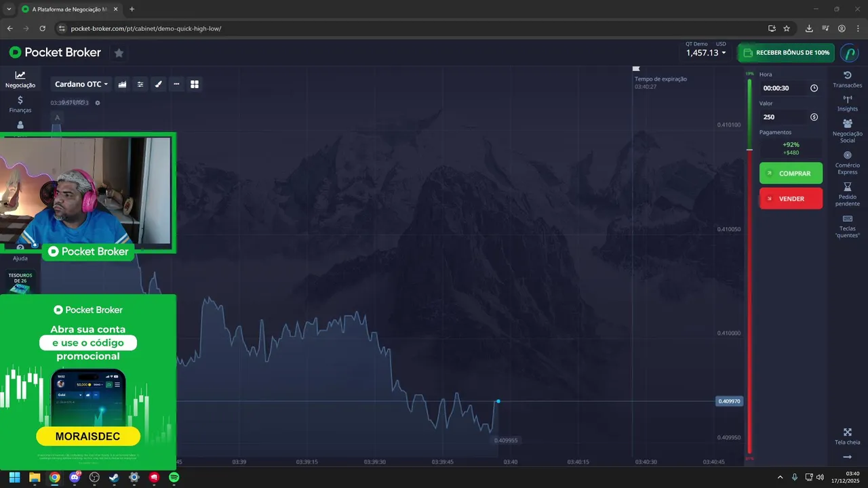868x488 pixels.
Task: Click the sentiment green-red indicator bar
Action: pos(749,266)
